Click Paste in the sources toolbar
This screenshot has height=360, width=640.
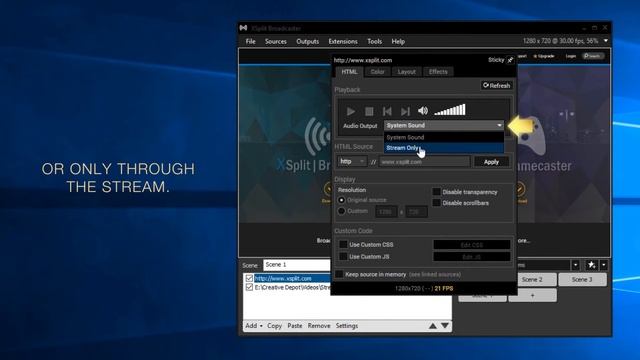295,326
